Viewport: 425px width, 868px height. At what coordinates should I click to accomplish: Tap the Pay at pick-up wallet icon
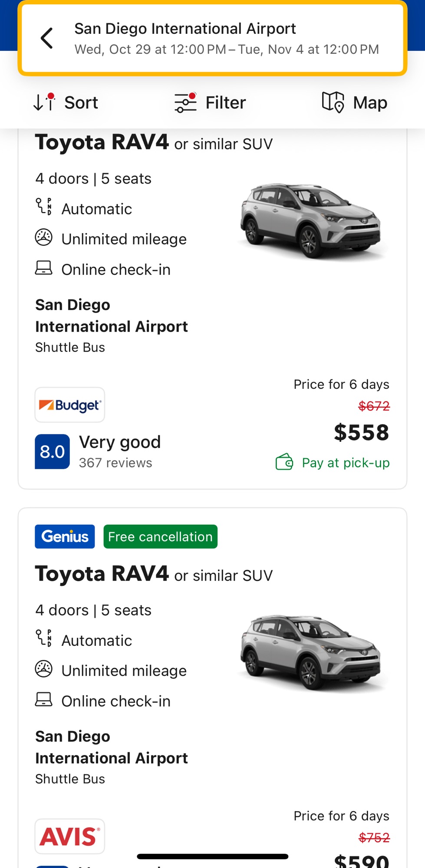point(284,462)
